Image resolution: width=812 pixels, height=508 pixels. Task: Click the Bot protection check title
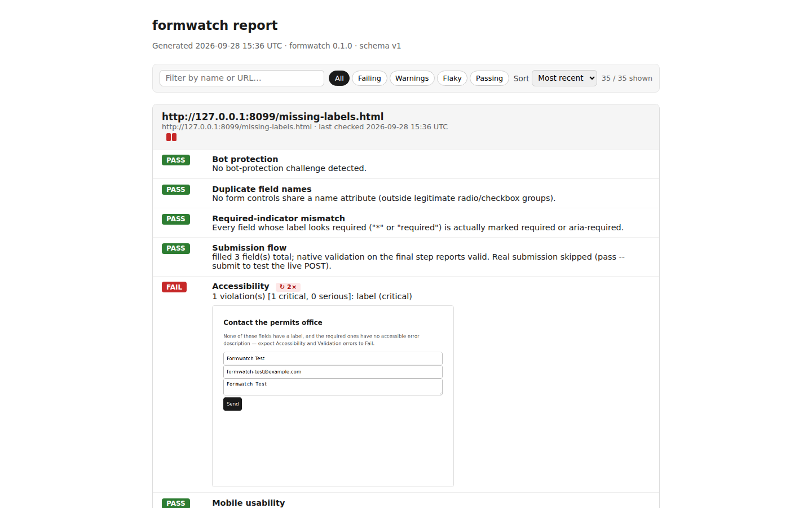[x=245, y=159]
